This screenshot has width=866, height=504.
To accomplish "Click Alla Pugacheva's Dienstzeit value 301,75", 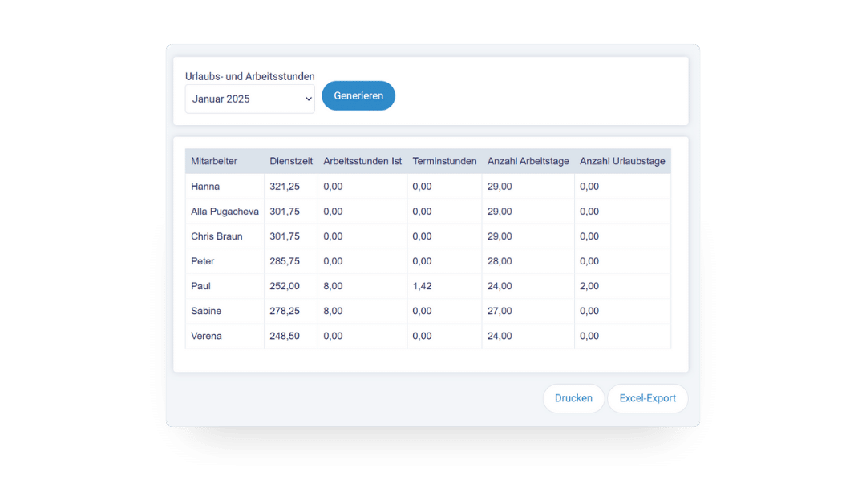I will pyautogui.click(x=285, y=212).
